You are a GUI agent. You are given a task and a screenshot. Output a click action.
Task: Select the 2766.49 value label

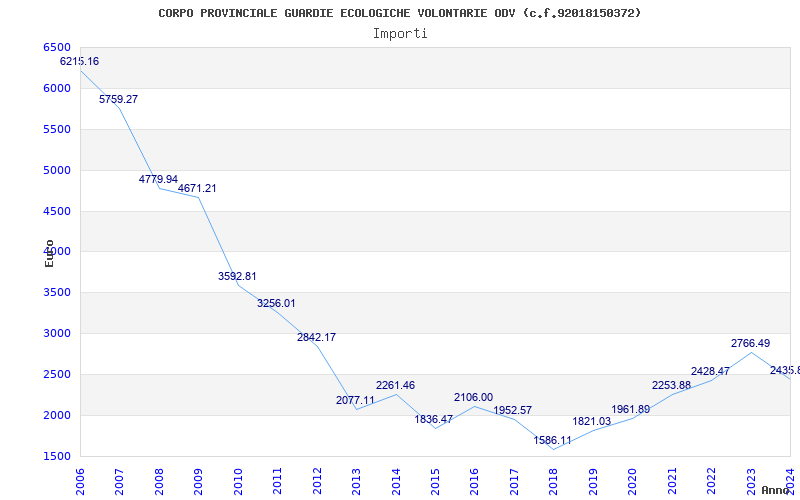tap(751, 343)
